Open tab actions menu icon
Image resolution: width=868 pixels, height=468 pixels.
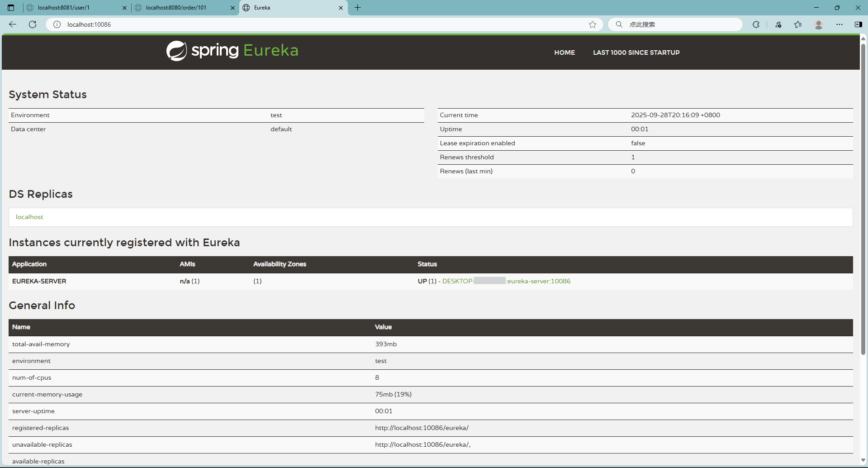tap(11, 8)
